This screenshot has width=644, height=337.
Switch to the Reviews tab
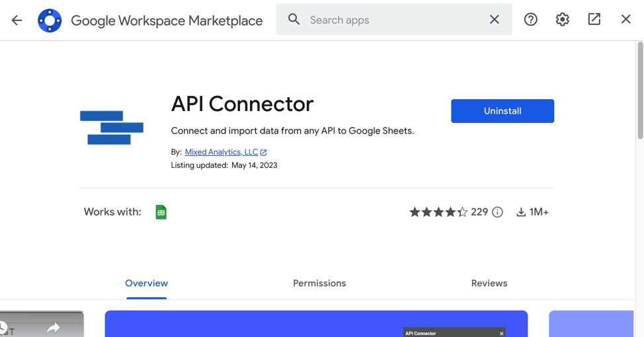point(489,283)
